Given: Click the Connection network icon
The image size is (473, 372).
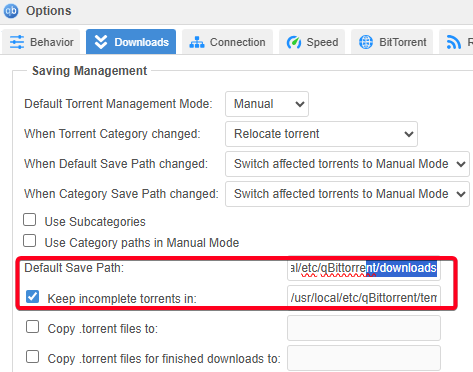Looking at the screenshot, I should click(x=197, y=42).
